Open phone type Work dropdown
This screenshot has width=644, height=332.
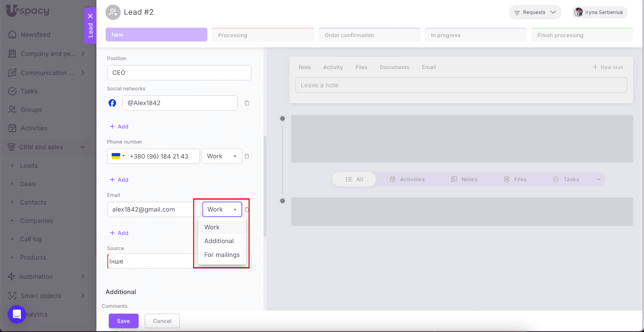pyautogui.click(x=222, y=156)
